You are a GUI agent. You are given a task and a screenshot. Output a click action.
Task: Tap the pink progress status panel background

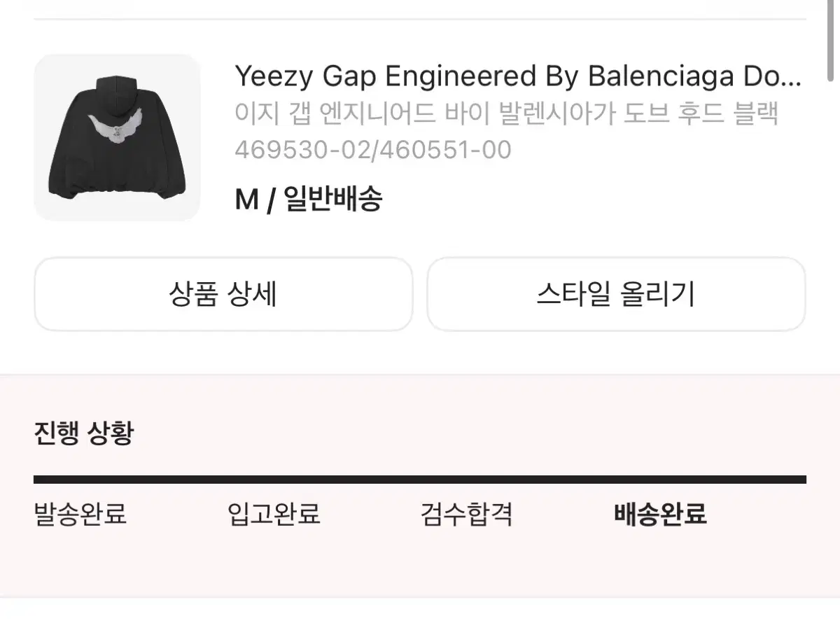pyautogui.click(x=420, y=560)
